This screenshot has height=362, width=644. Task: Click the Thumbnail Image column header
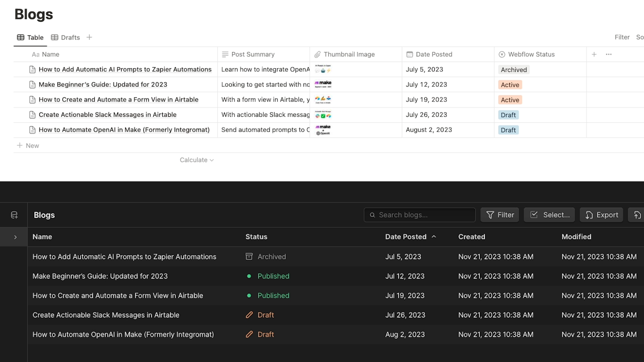(345, 54)
